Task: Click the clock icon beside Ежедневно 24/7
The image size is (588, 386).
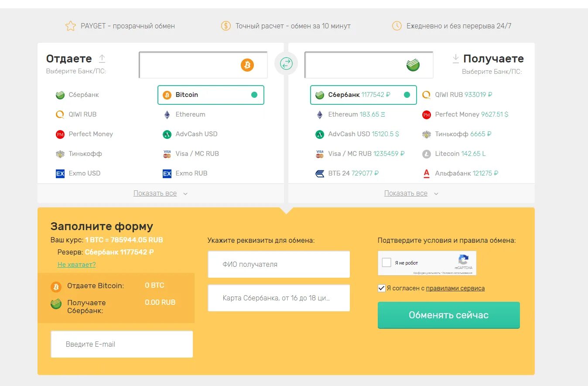Action: [397, 26]
